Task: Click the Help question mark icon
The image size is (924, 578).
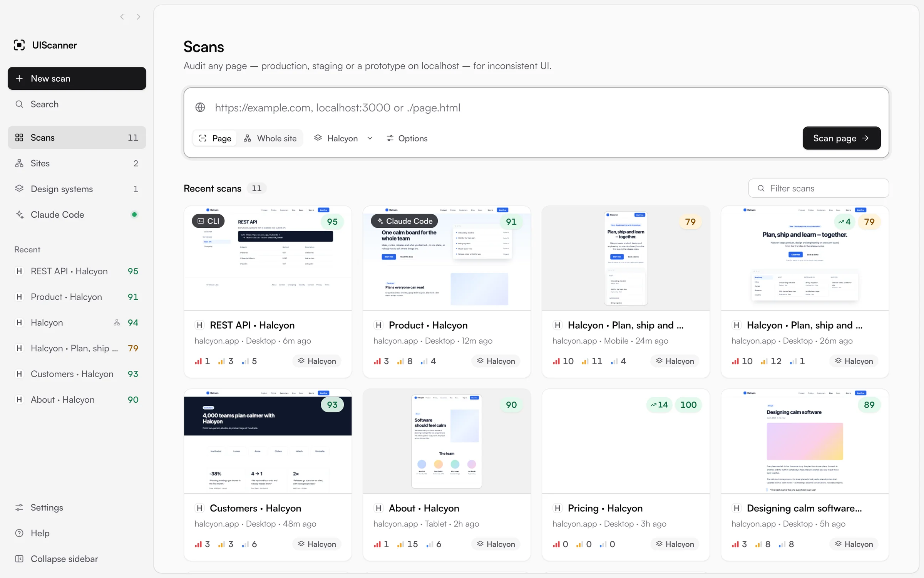Action: point(19,533)
